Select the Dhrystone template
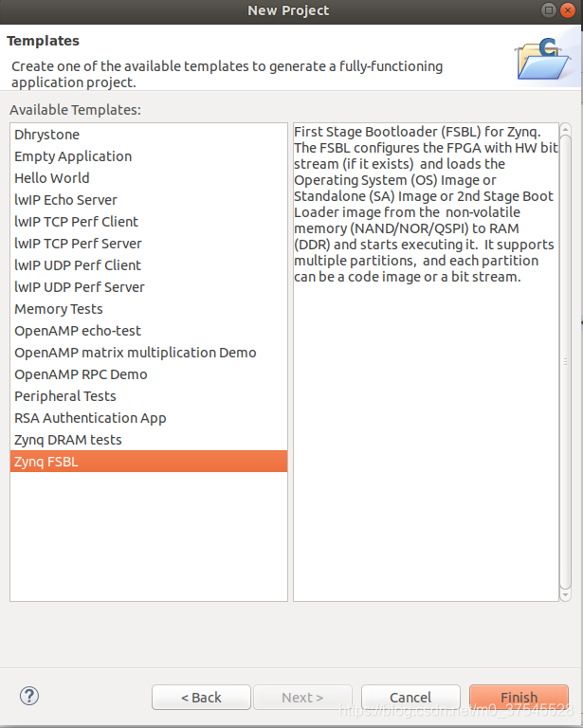The width and height of the screenshot is (583, 728). (x=149, y=135)
